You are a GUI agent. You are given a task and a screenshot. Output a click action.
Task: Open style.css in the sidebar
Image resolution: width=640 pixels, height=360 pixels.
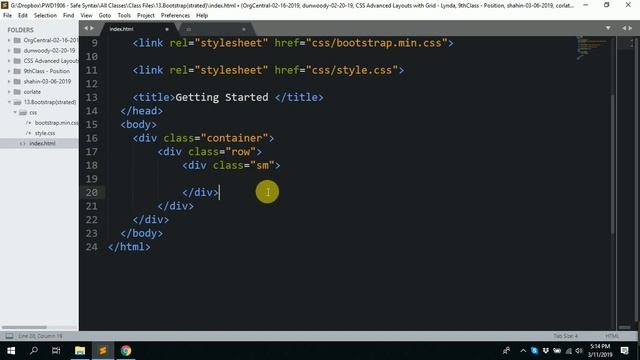click(45, 133)
